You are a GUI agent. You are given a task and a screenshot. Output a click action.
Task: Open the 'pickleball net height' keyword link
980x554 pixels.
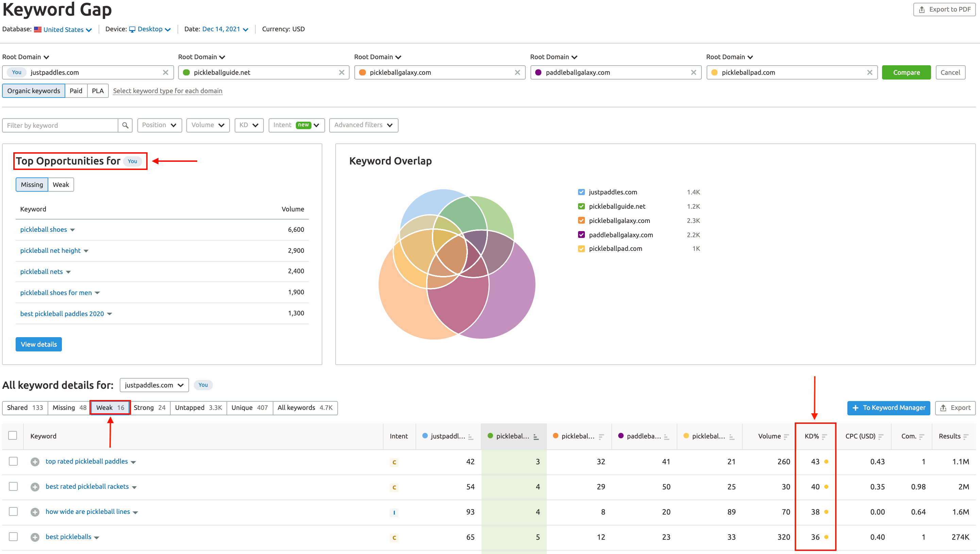[50, 250]
